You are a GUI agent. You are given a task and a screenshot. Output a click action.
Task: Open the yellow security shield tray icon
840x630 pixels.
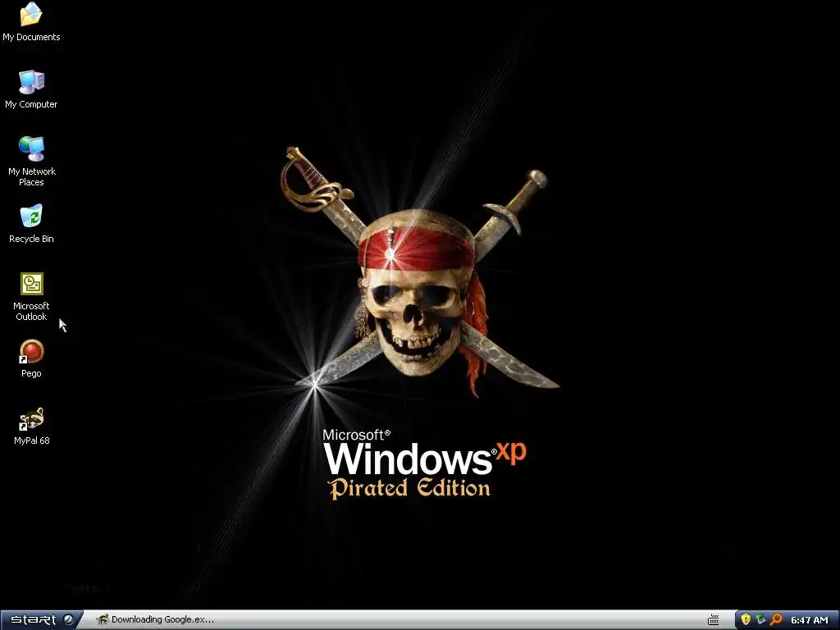coord(746,620)
